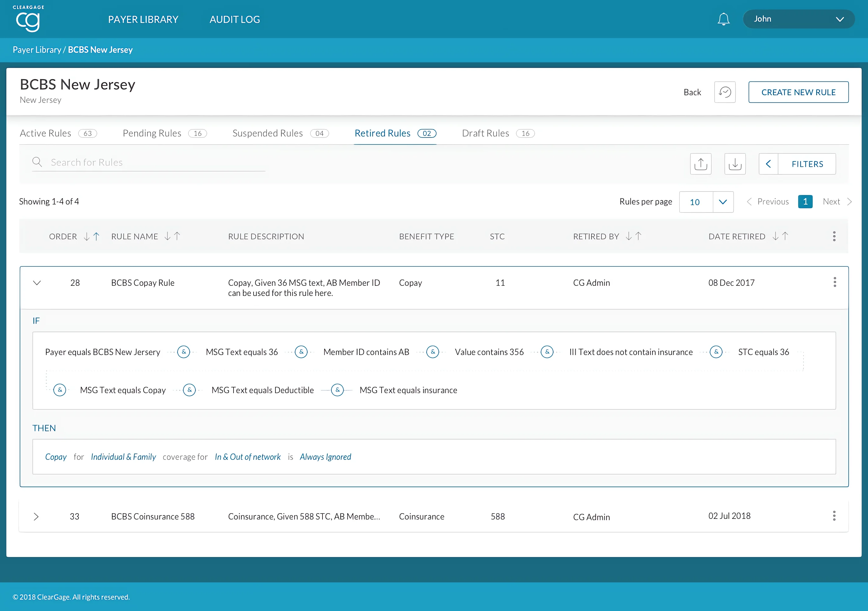Open BCBS Coinsurance 588 kebab menu

(834, 516)
